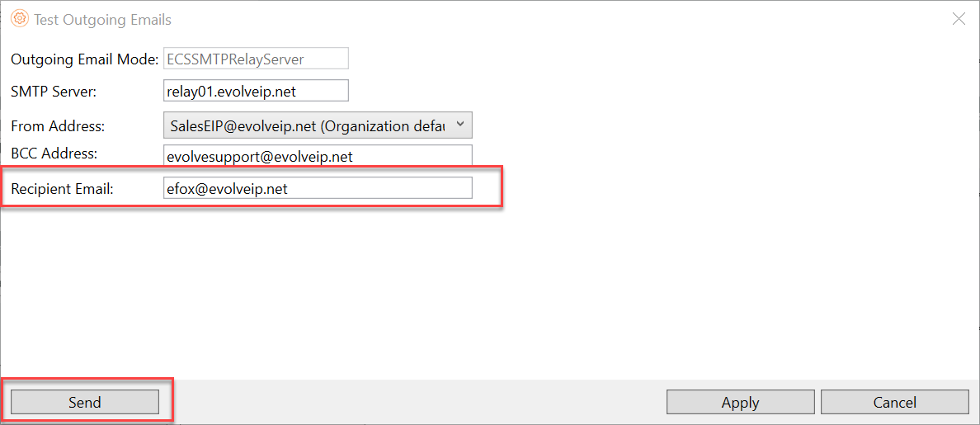Click the SMTP Server label
This screenshot has height=425, width=980.
[54, 92]
